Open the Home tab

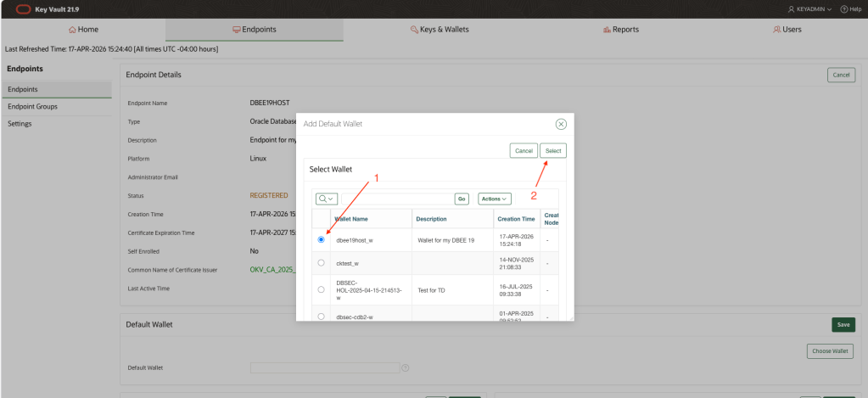pyautogui.click(x=83, y=30)
